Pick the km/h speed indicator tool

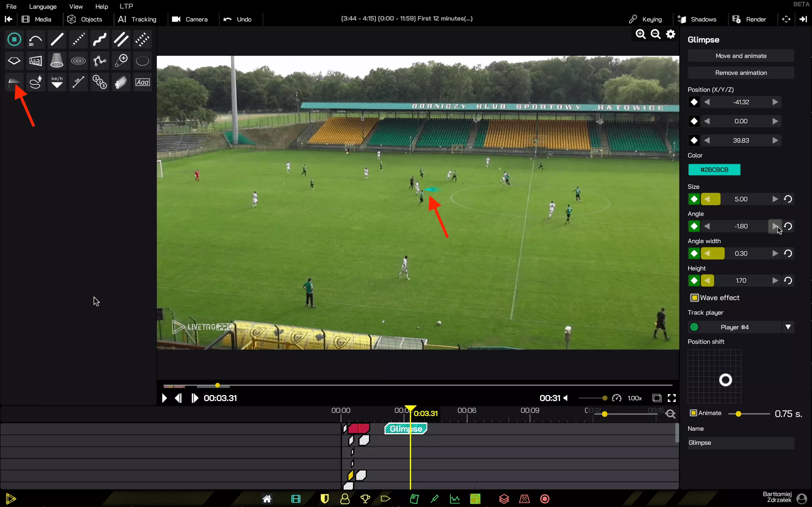point(57,82)
